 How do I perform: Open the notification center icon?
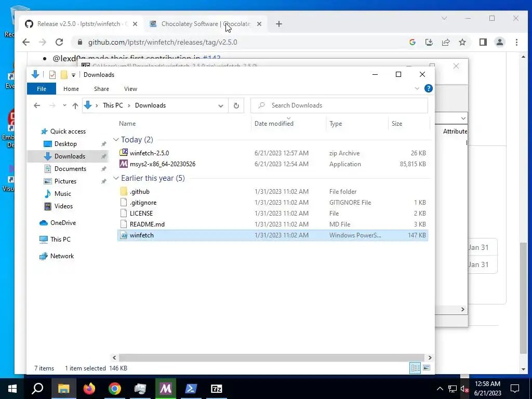[515, 389]
